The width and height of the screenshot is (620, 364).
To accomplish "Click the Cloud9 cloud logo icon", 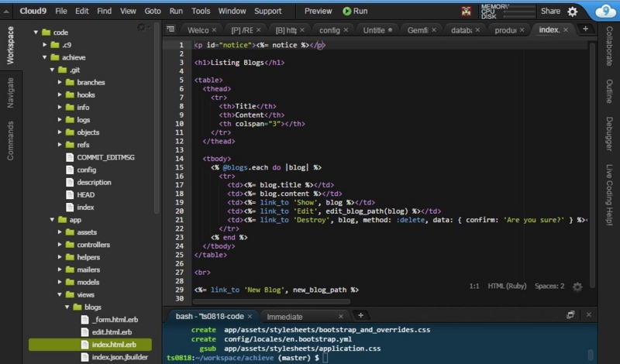I will (x=605, y=11).
